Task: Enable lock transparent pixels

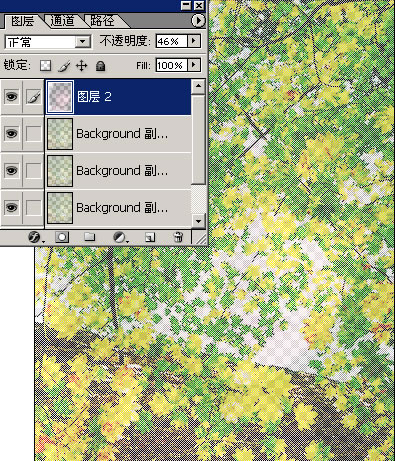Action: click(45, 65)
